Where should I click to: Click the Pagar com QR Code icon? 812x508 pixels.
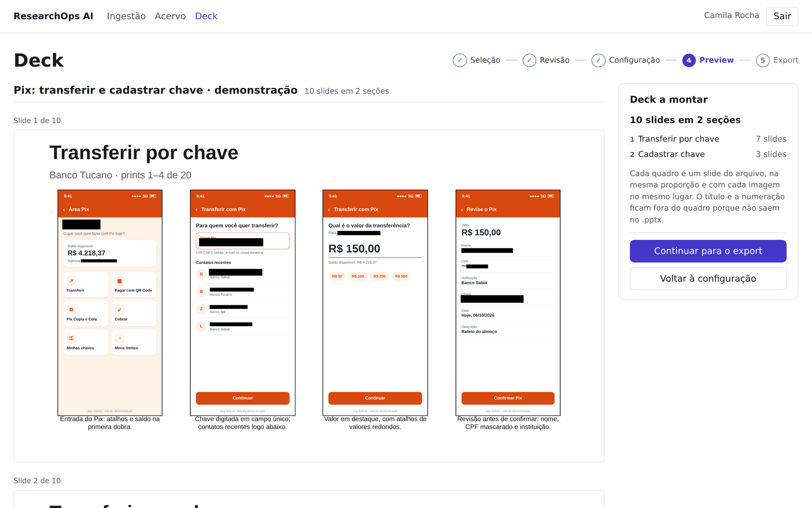coord(119,281)
